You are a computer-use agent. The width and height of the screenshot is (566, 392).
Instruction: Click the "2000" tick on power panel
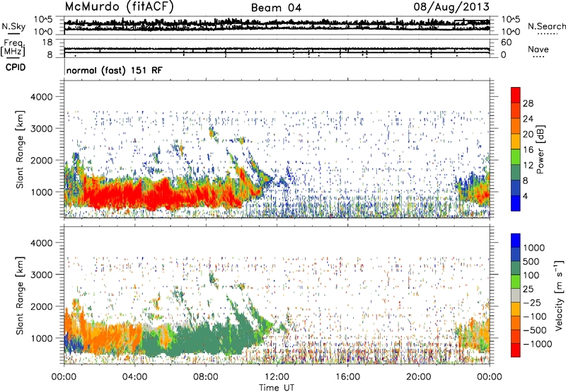pos(42,160)
